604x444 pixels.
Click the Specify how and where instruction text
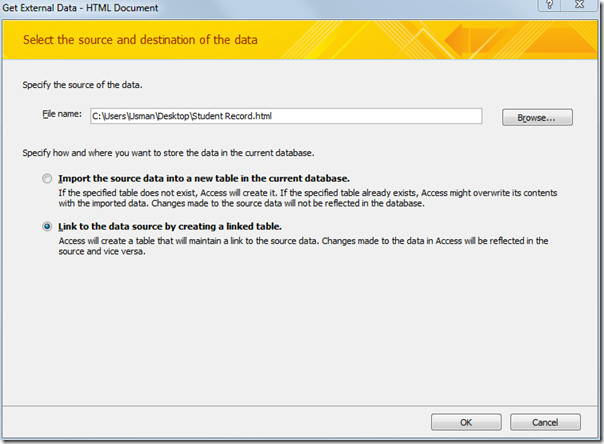168,153
